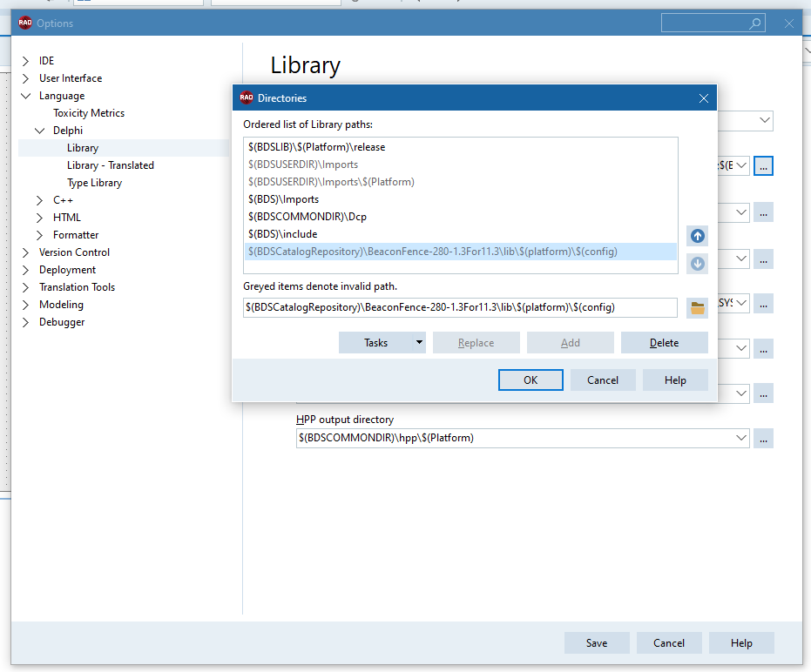Close the Directories dialog
Image resolution: width=811 pixels, height=672 pixels.
point(704,98)
